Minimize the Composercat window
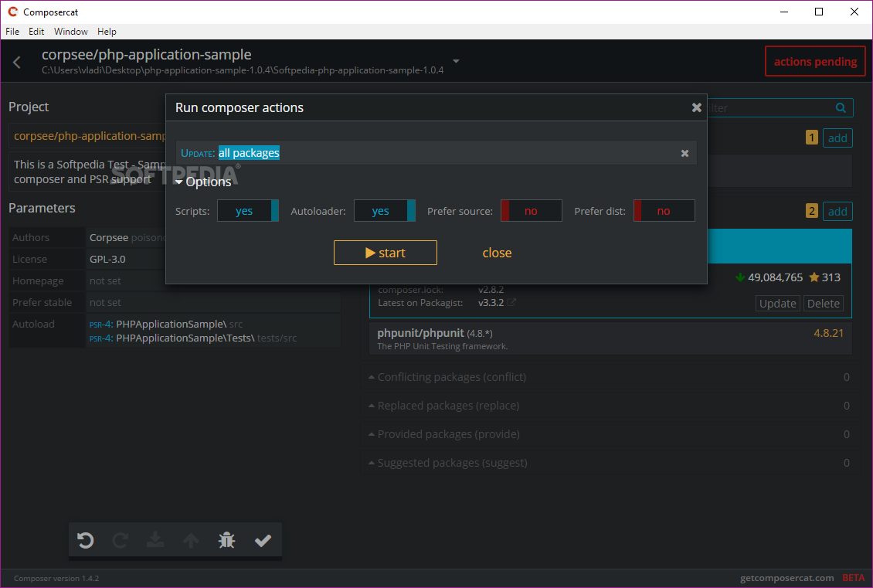The height and width of the screenshot is (588, 873). coord(784,12)
